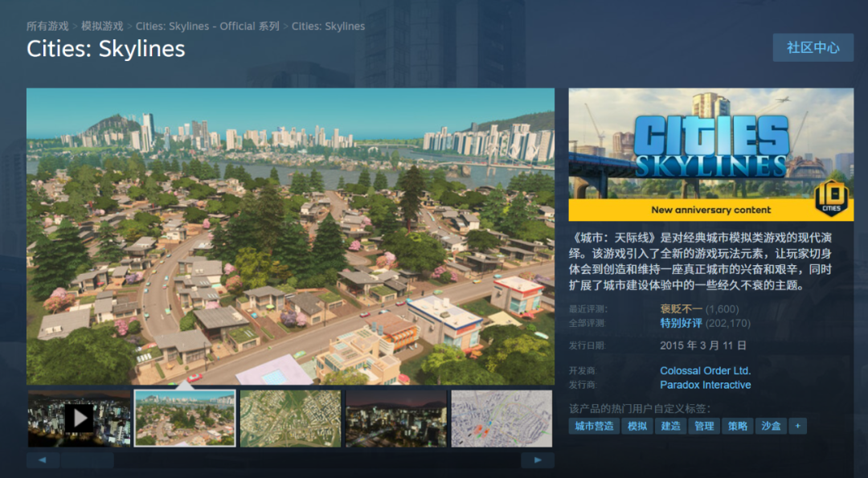The image size is (868, 478).
Task: Open developer Colossal Order Ltd. page
Action: (706, 370)
